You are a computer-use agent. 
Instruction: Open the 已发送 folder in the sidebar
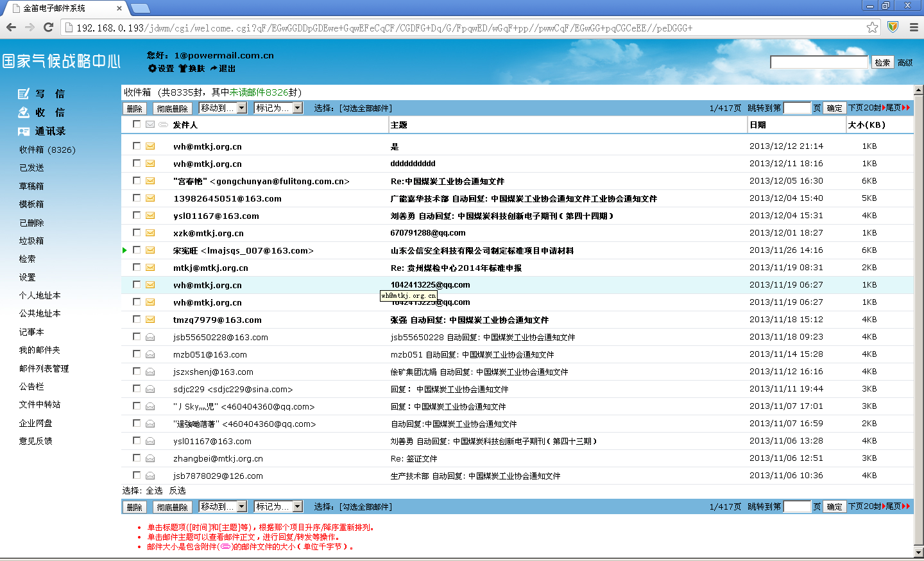(31, 168)
